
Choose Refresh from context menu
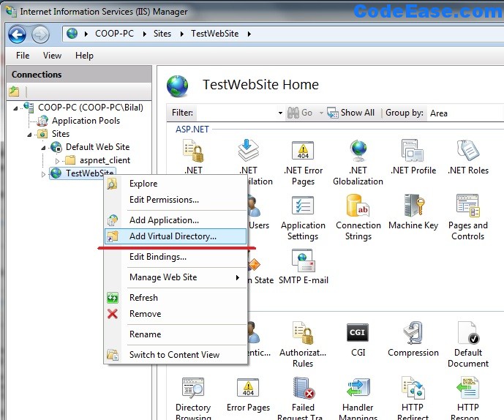click(176, 298)
